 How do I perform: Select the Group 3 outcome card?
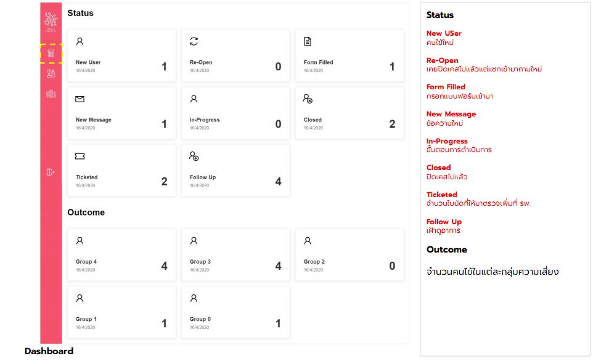(235, 254)
